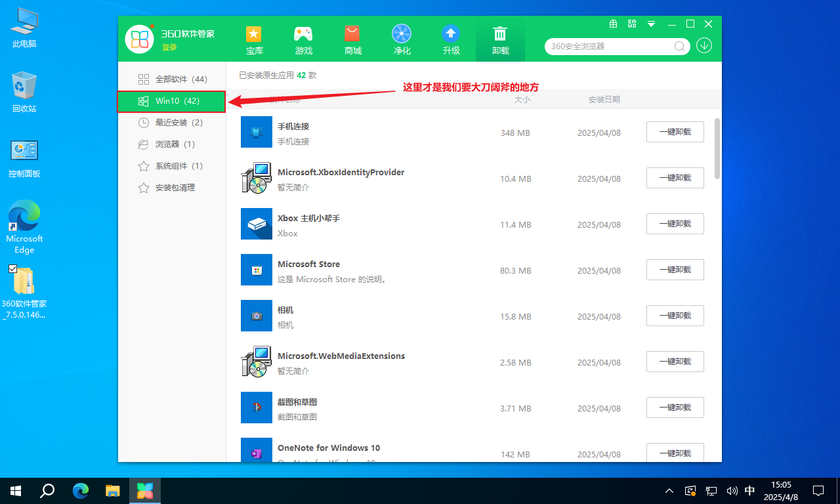This screenshot has height=504, width=840.
Task: Open taskbar search
Action: coord(47,490)
